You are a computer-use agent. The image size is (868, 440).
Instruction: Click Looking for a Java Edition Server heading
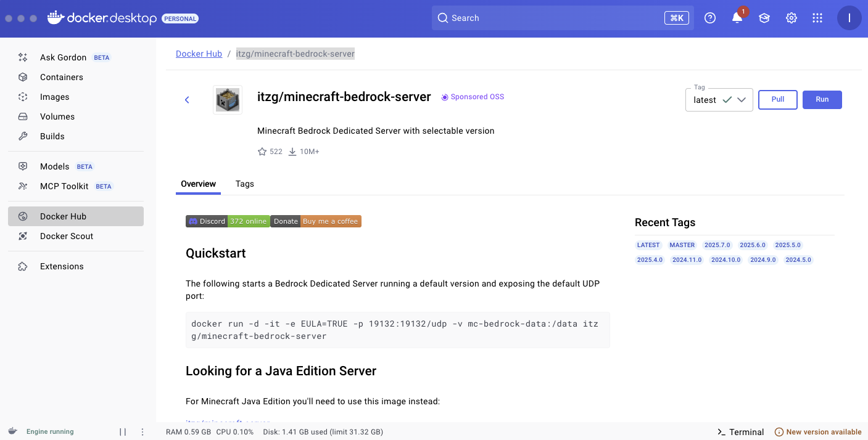281,371
